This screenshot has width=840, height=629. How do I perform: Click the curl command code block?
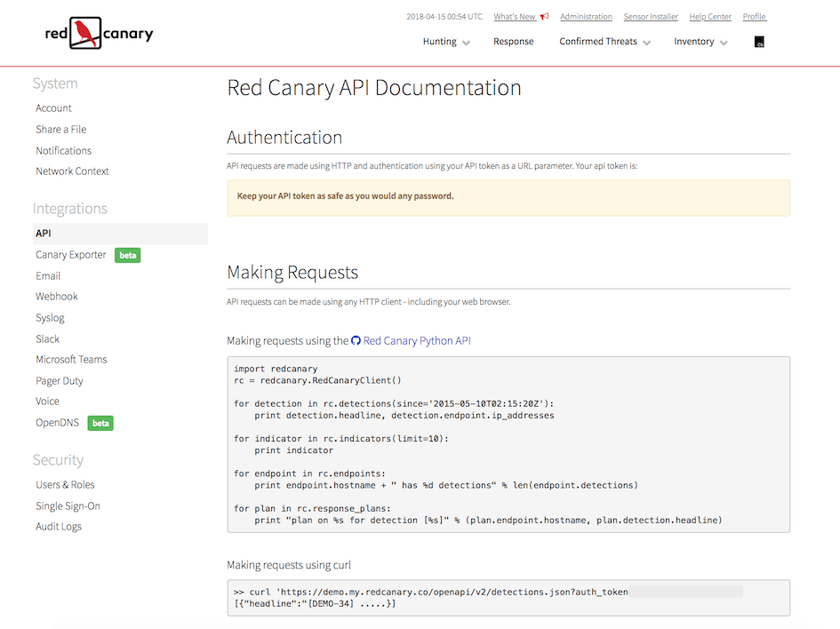click(508, 598)
